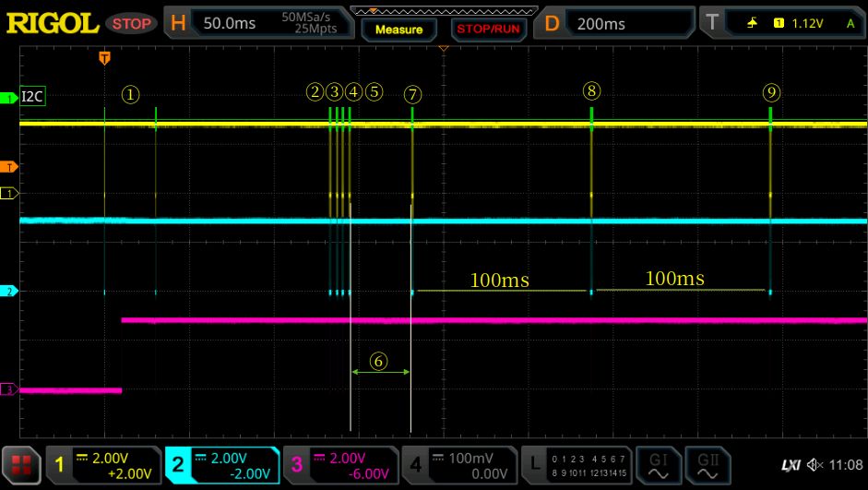Screen dimensions: 868x490
Task: Open the logic analyzer L channels panel
Action: pyautogui.click(x=577, y=464)
